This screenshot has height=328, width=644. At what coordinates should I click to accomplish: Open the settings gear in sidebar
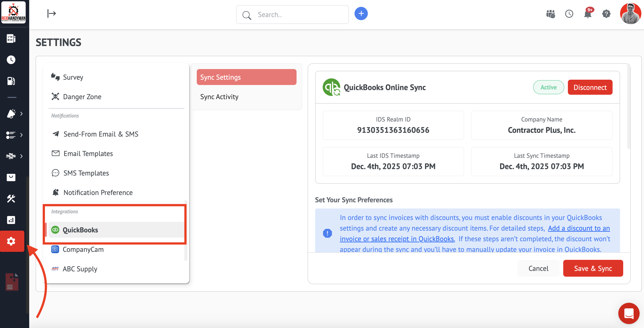pyautogui.click(x=11, y=241)
